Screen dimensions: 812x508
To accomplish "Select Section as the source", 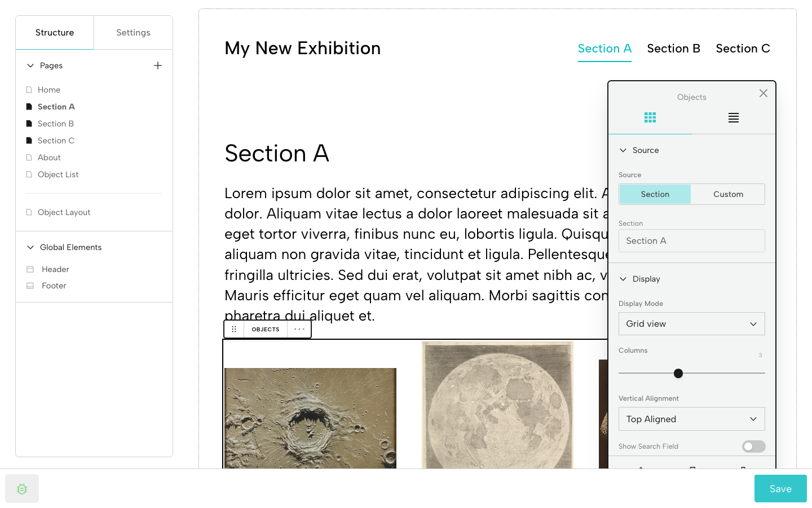I will click(655, 194).
